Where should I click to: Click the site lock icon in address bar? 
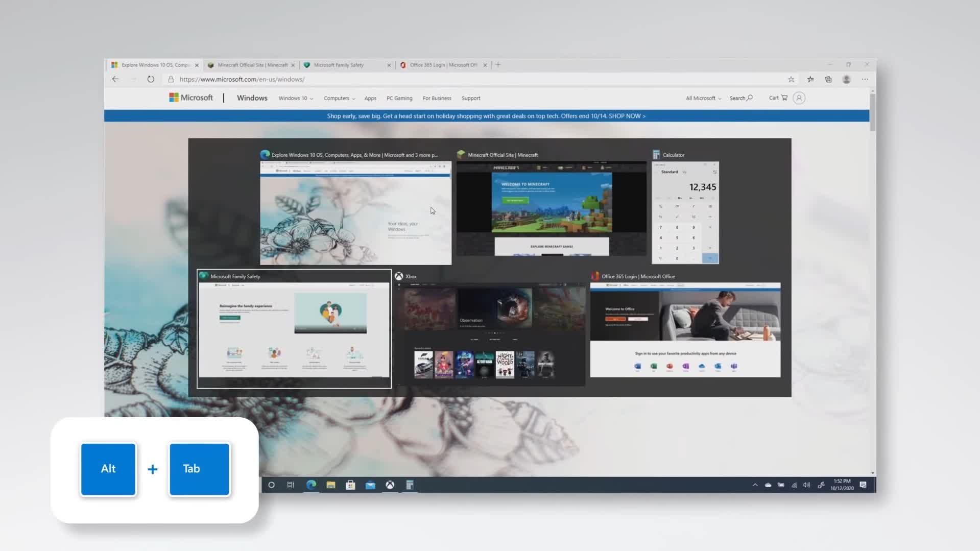pyautogui.click(x=171, y=79)
